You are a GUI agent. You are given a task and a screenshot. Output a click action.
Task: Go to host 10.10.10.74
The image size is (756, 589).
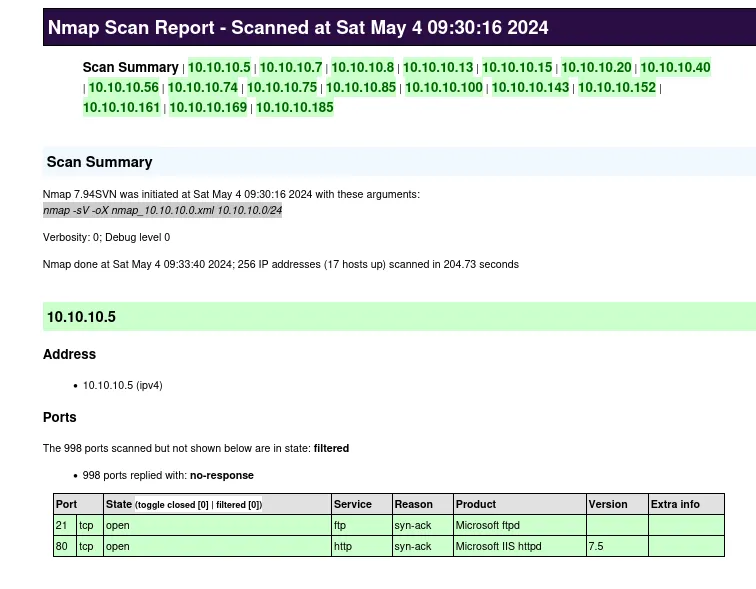202,88
